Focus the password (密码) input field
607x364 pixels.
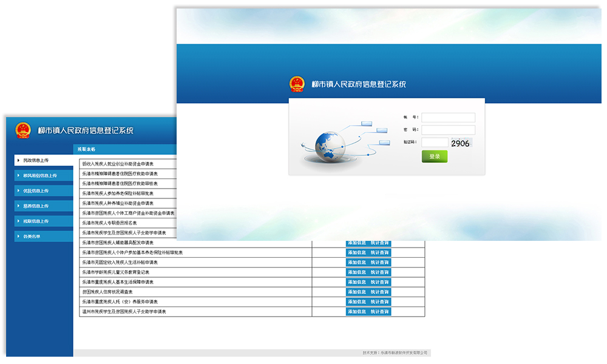[x=448, y=130]
